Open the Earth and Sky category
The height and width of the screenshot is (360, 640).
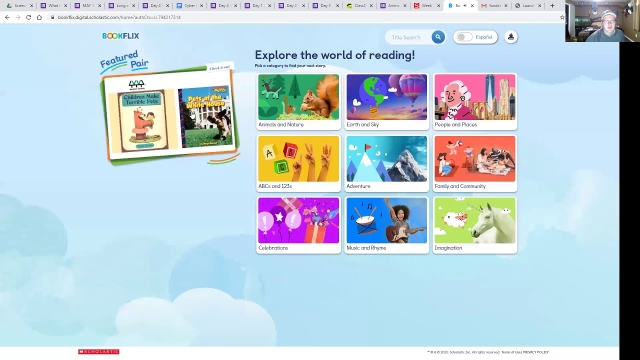click(x=387, y=101)
